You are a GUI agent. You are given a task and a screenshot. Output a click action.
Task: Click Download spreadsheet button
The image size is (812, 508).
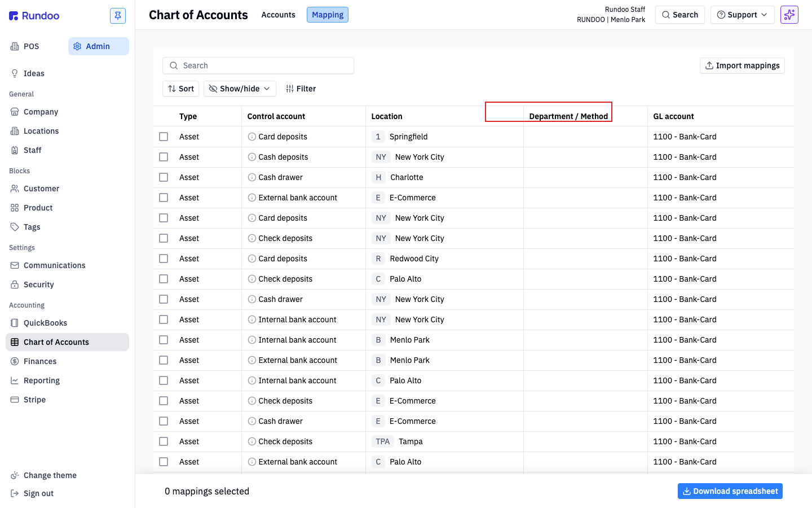(x=730, y=491)
